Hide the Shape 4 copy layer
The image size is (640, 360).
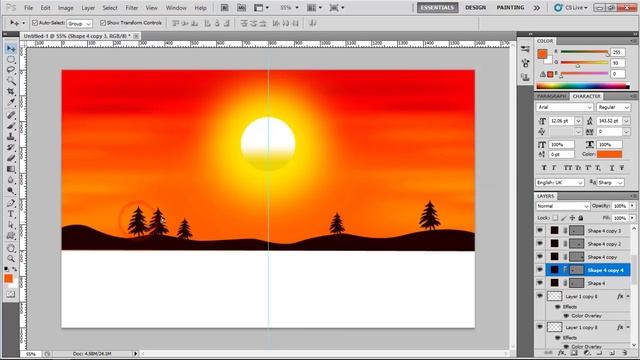540,257
